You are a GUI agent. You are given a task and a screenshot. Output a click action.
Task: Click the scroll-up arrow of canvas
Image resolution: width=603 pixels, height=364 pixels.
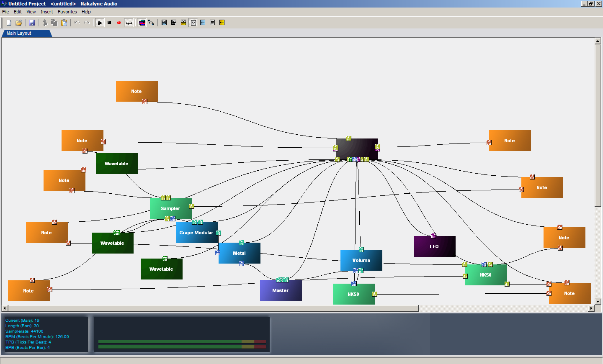(x=598, y=41)
